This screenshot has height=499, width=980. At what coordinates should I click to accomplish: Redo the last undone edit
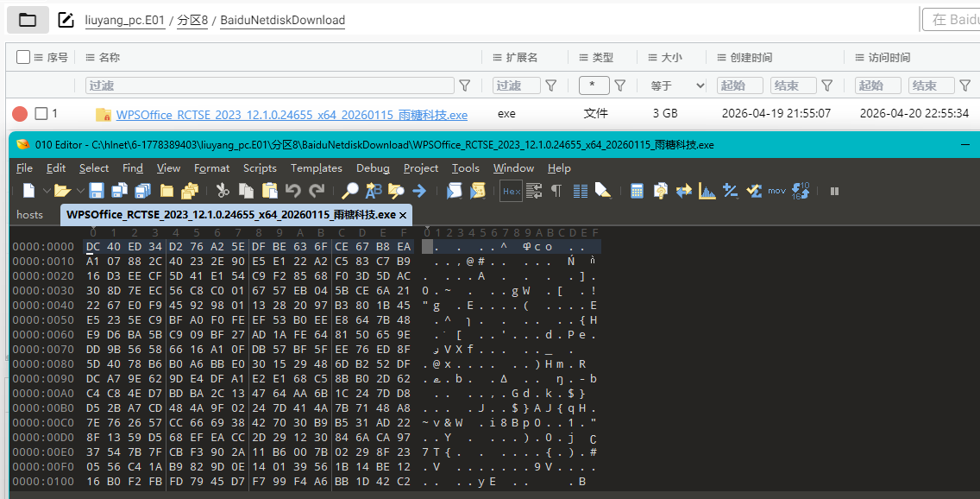coord(317,191)
